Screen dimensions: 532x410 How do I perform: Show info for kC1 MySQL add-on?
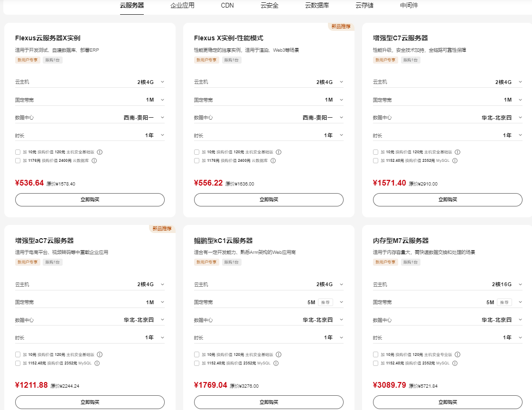(276, 363)
